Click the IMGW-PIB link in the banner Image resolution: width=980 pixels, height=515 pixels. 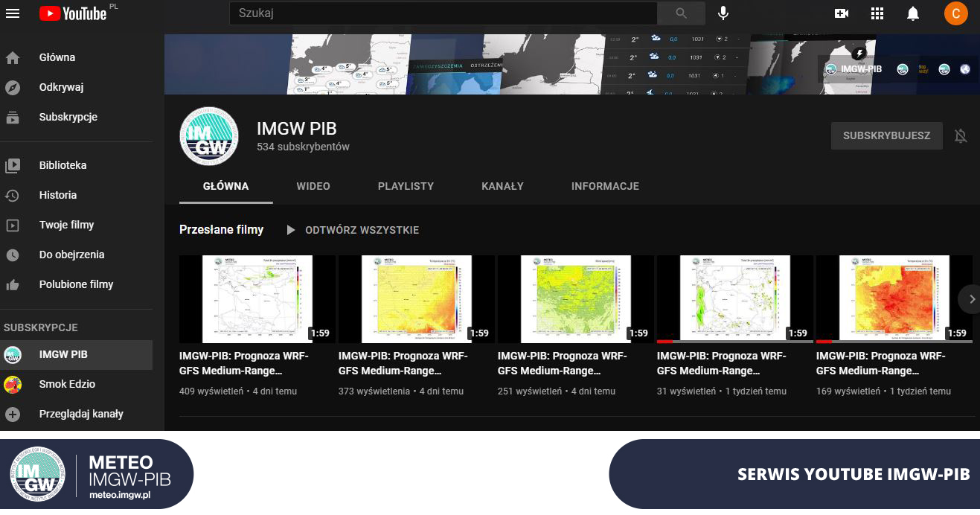[854, 69]
